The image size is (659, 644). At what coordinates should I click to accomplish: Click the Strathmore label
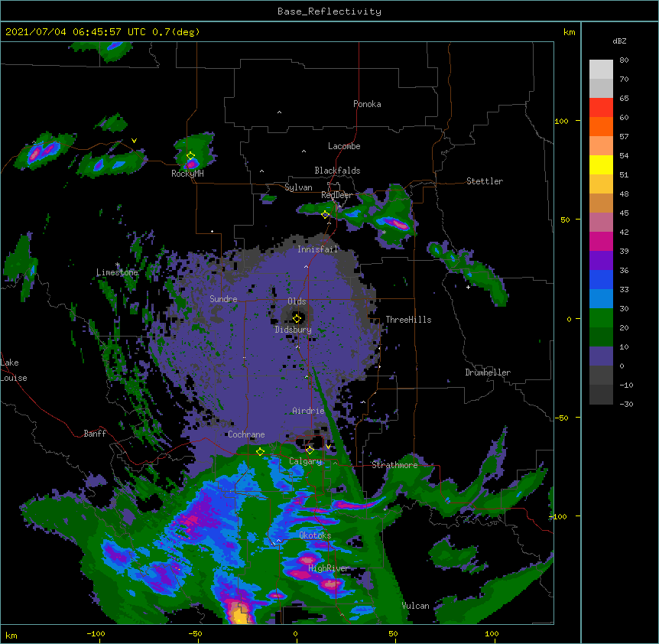[x=394, y=464]
